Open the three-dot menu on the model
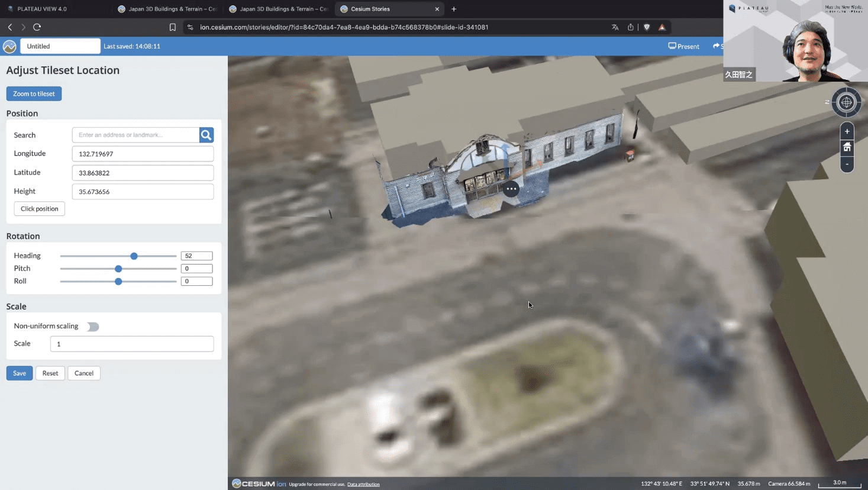Viewport: 868px width, 490px height. tap(511, 189)
